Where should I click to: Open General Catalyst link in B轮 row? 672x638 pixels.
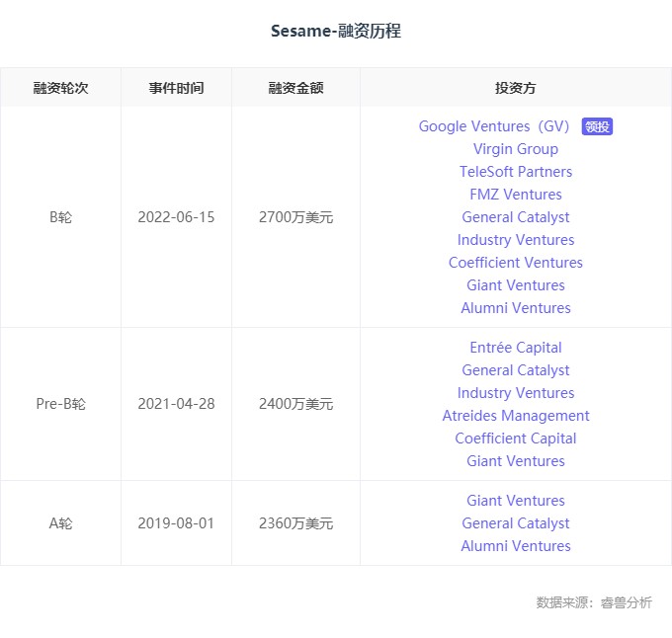point(516,217)
